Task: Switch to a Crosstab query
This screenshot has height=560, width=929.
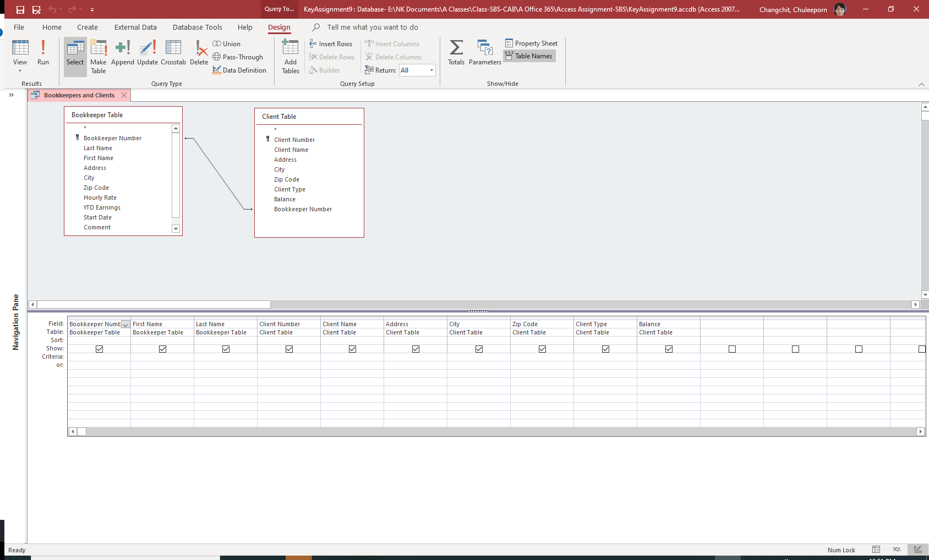Action: click(173, 53)
